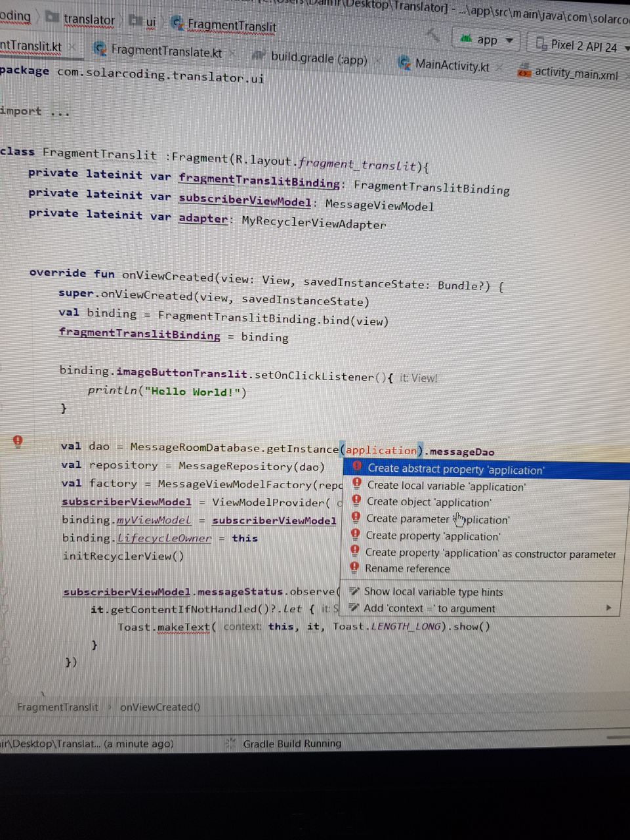Click the Make Project hammer icon
The height and width of the screenshot is (840, 630).
433,34
